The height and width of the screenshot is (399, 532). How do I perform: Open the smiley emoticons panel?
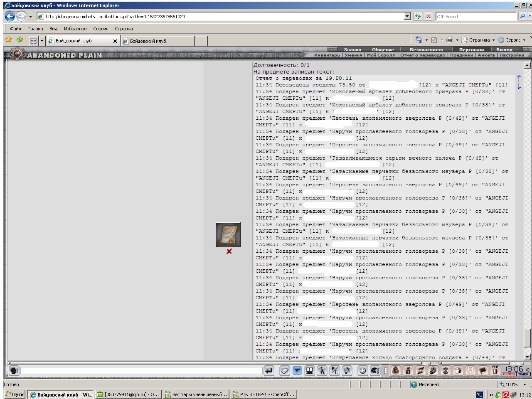[362, 370]
